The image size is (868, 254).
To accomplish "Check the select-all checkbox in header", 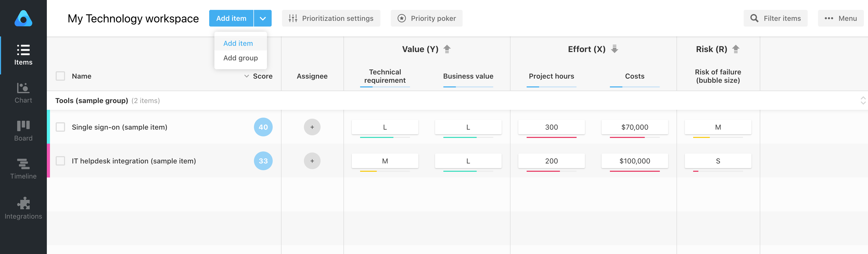I will click(x=61, y=76).
